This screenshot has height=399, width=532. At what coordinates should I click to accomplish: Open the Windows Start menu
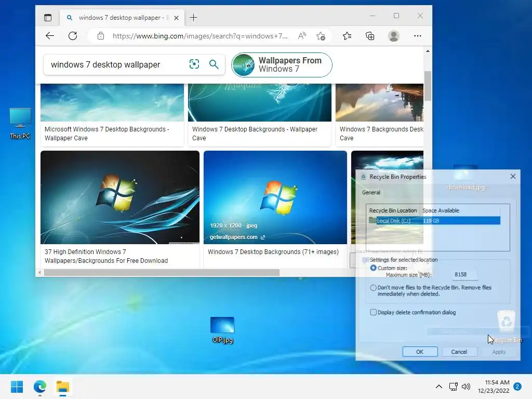click(17, 387)
